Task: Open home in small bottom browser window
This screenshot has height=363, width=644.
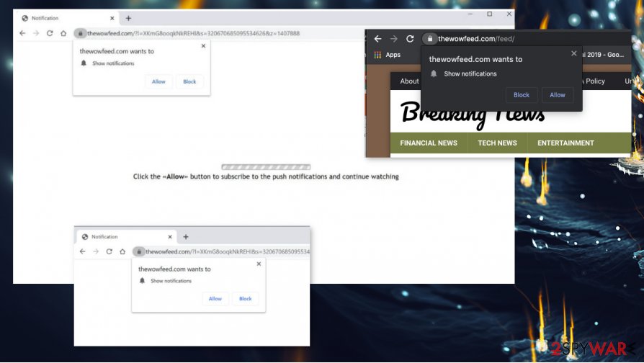Action: pyautogui.click(x=122, y=251)
